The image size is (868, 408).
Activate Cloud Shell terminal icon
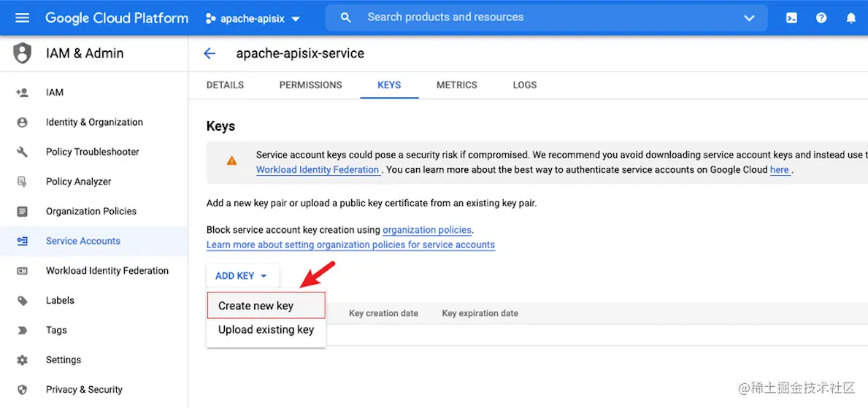pyautogui.click(x=791, y=18)
